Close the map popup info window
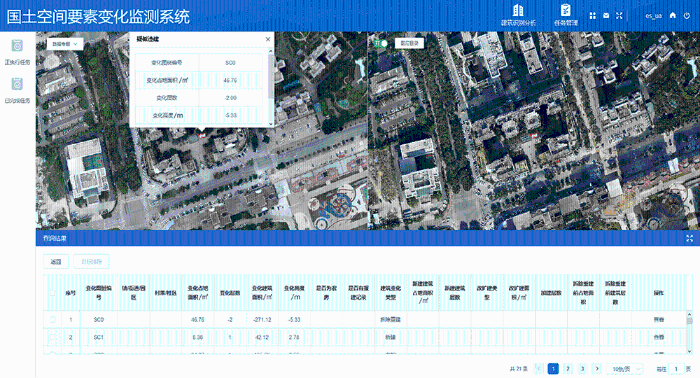Image resolution: width=700 pixels, height=378 pixels. click(268, 39)
